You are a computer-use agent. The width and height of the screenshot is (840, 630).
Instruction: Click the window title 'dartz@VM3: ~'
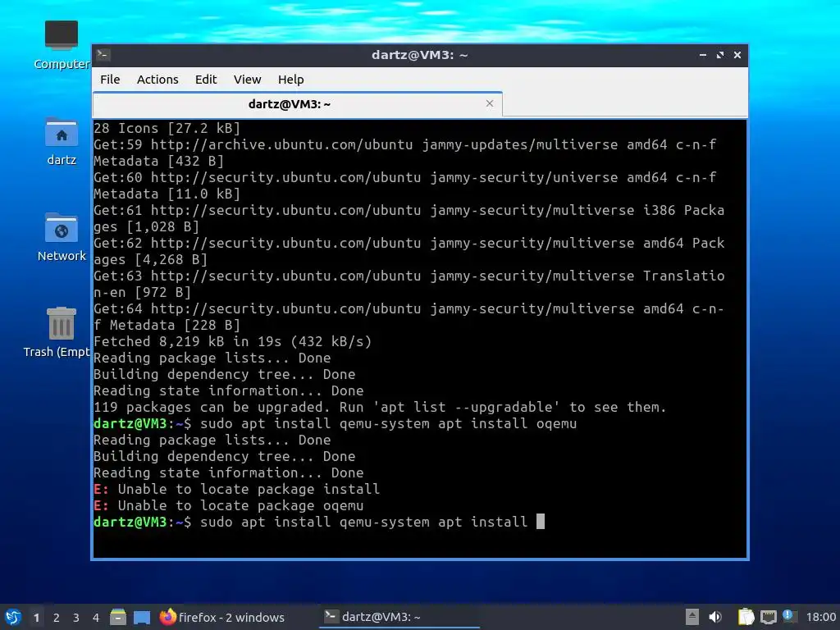coord(419,55)
